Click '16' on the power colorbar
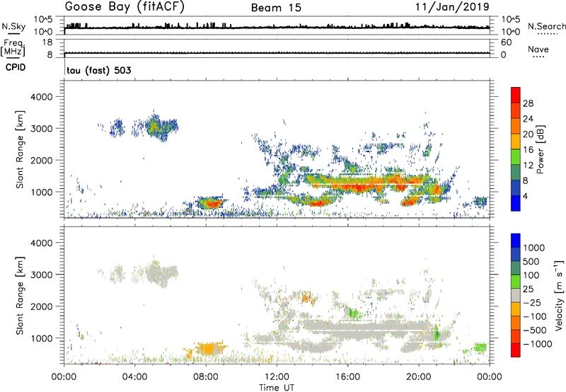The width and height of the screenshot is (566, 392). (528, 150)
